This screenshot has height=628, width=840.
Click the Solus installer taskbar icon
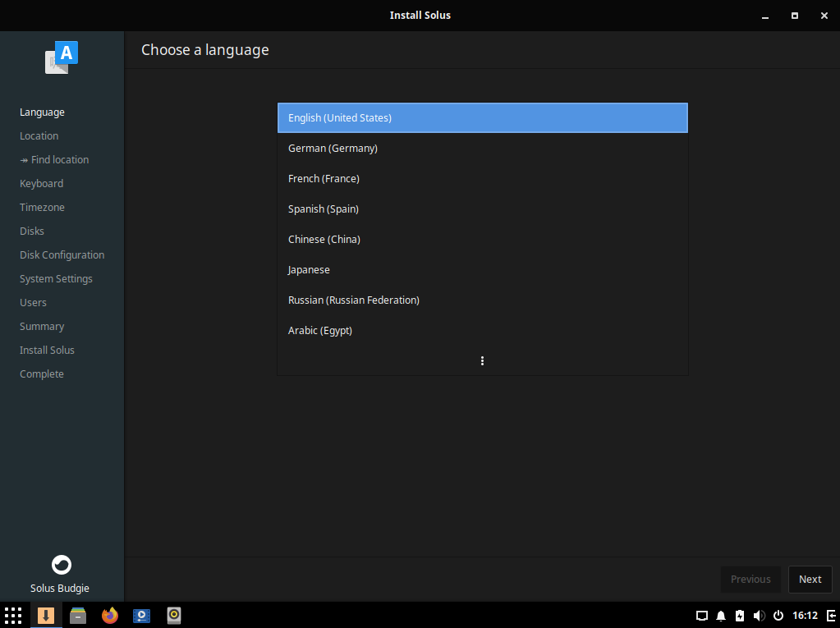click(x=46, y=616)
